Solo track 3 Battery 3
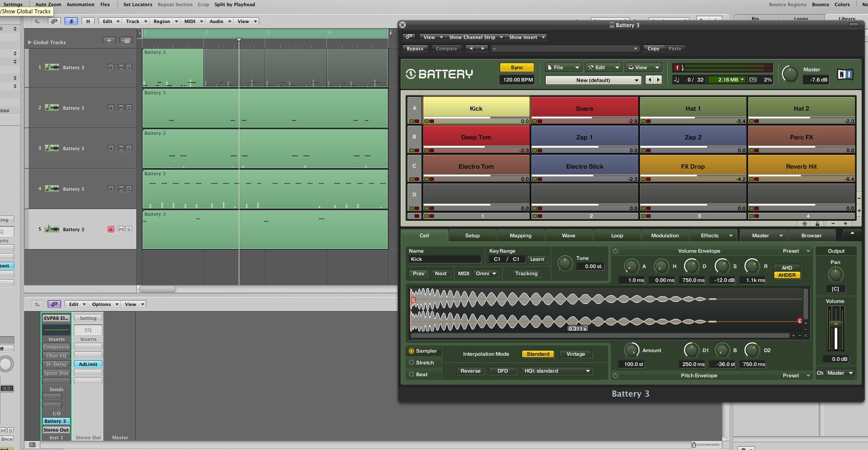The width and height of the screenshot is (868, 450). (129, 148)
